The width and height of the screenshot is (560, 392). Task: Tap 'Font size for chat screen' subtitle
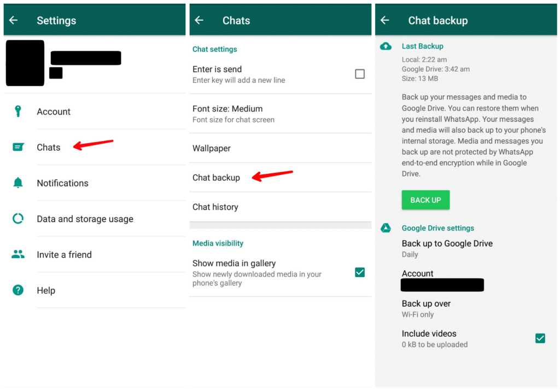click(x=233, y=120)
